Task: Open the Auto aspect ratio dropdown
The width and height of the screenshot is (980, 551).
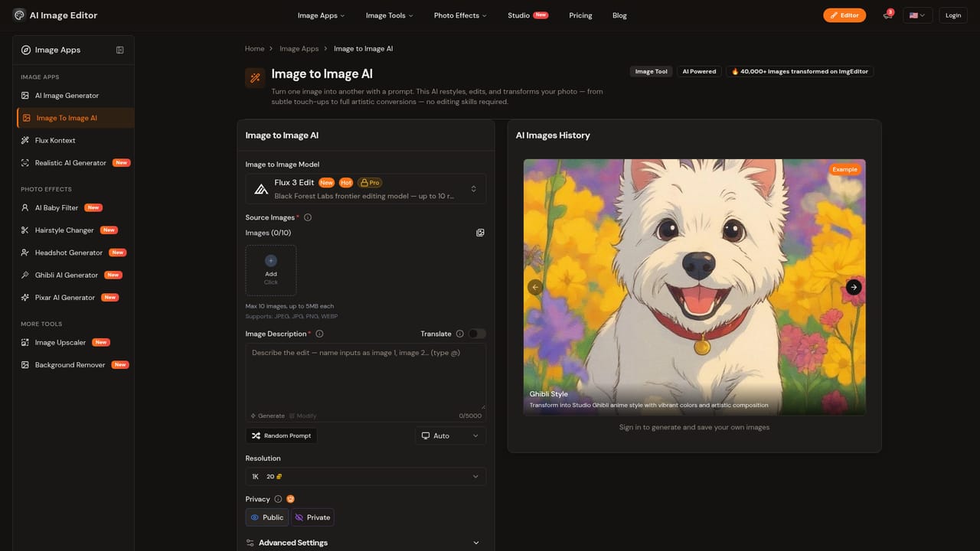Action: click(x=450, y=435)
